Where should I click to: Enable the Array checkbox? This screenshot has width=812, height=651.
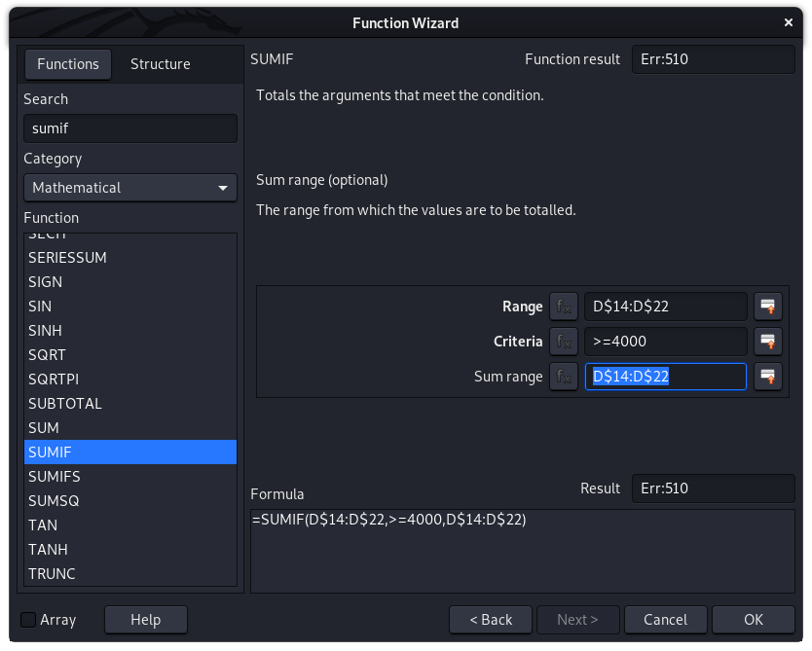point(28,620)
